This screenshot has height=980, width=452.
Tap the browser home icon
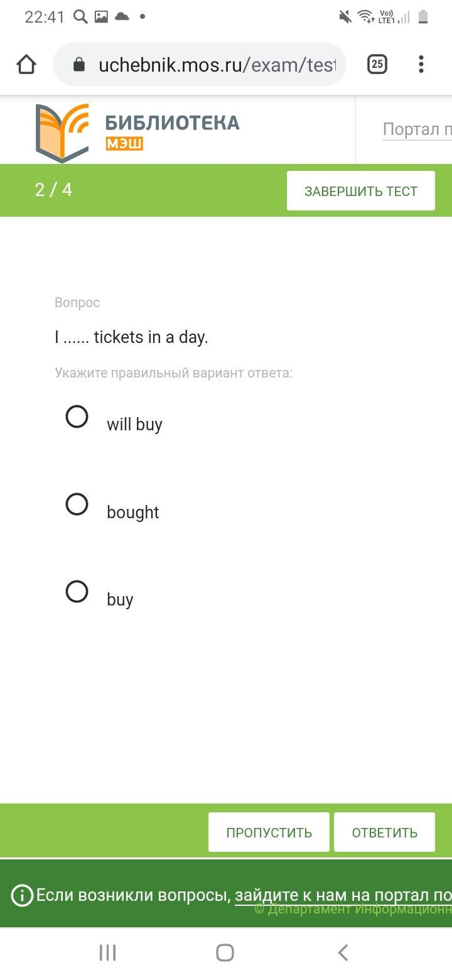coord(26,64)
